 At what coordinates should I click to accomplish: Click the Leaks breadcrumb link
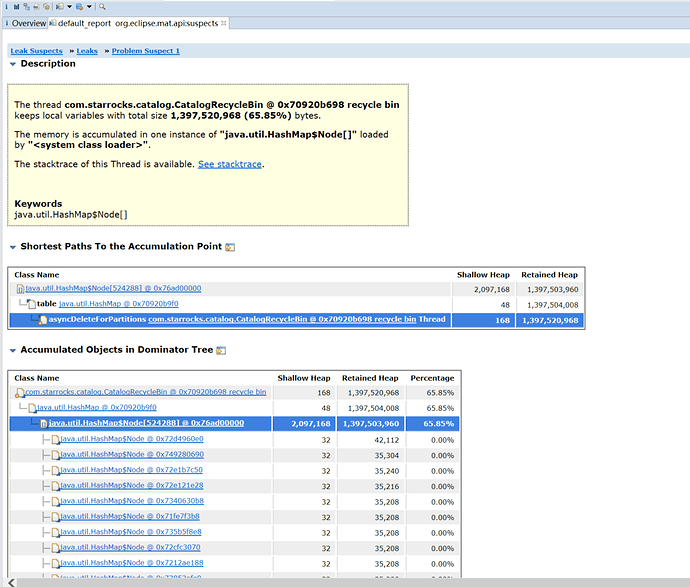pos(87,50)
